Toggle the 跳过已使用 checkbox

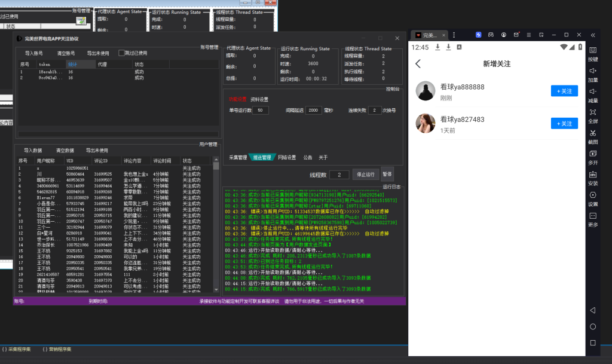[122, 53]
